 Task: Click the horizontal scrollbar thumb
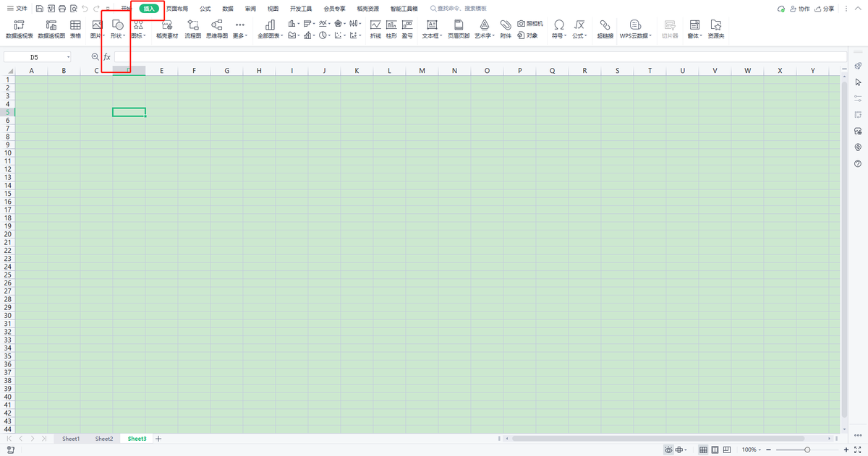tap(658, 439)
